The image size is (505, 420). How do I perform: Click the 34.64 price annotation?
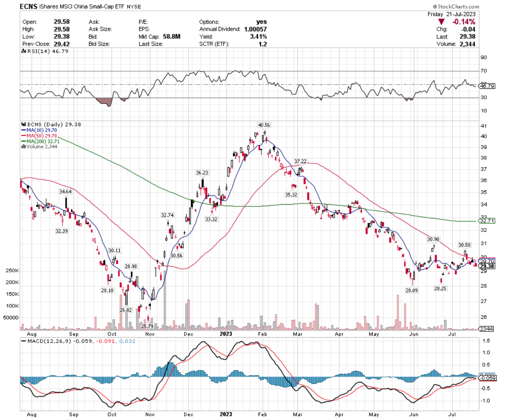[65, 192]
